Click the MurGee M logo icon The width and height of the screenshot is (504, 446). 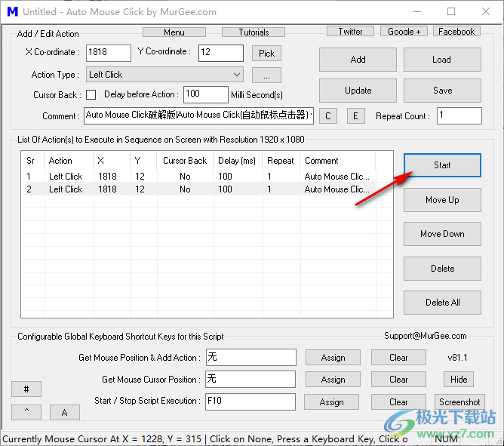[x=13, y=11]
